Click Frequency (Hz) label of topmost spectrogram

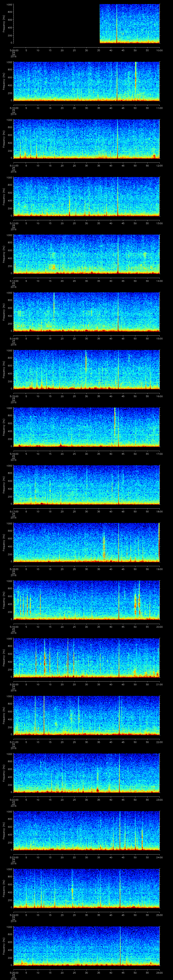pyautogui.click(x=4, y=24)
